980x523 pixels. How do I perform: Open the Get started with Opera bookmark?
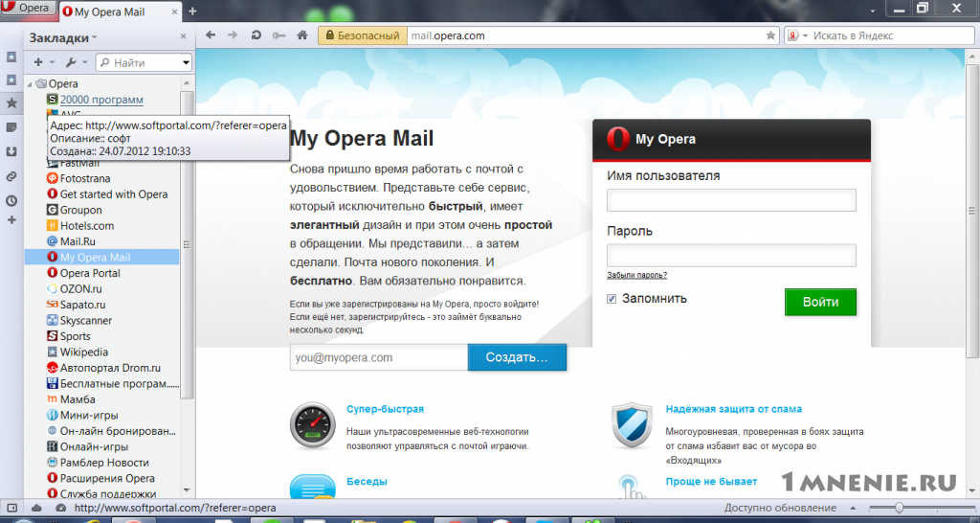[114, 193]
